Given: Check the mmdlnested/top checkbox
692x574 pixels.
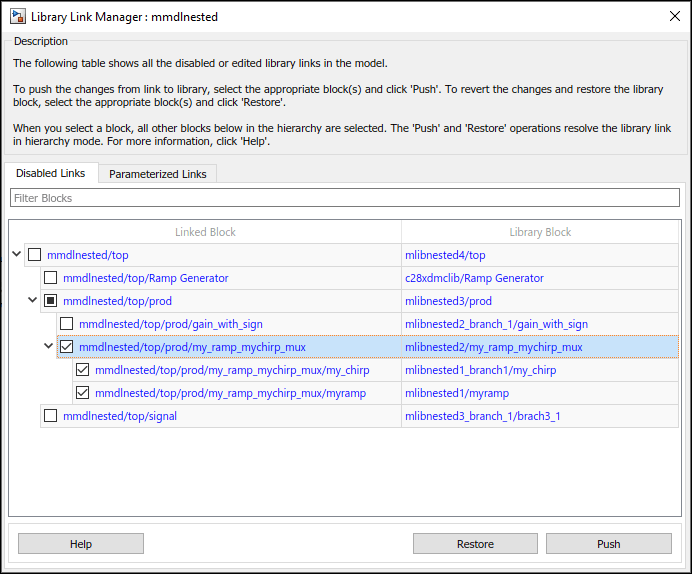Looking at the screenshot, I should [34, 255].
